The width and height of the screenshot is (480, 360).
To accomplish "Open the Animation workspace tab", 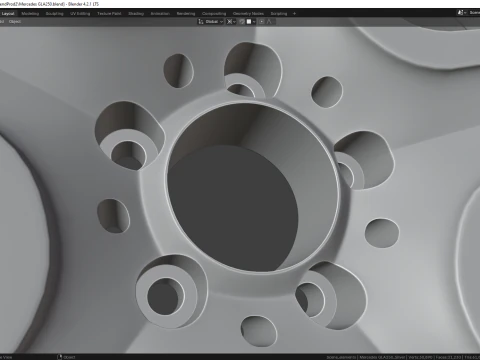I will (160, 14).
